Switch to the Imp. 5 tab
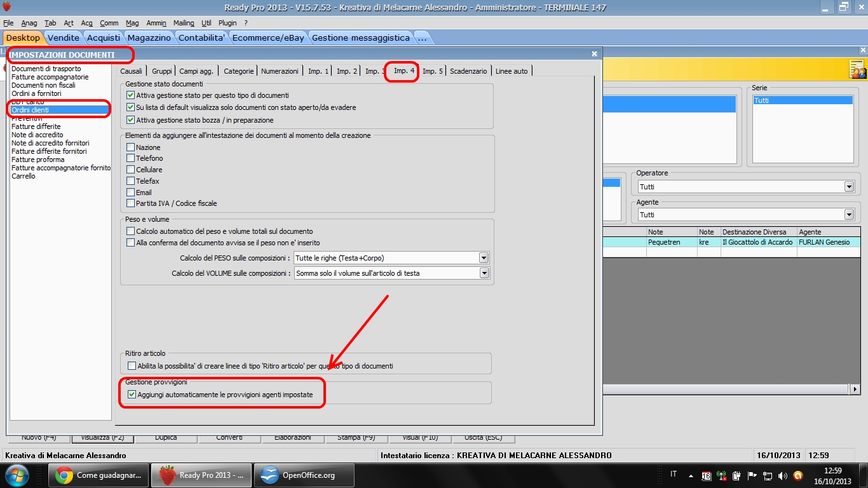This screenshot has height=488, width=868. pyautogui.click(x=433, y=71)
